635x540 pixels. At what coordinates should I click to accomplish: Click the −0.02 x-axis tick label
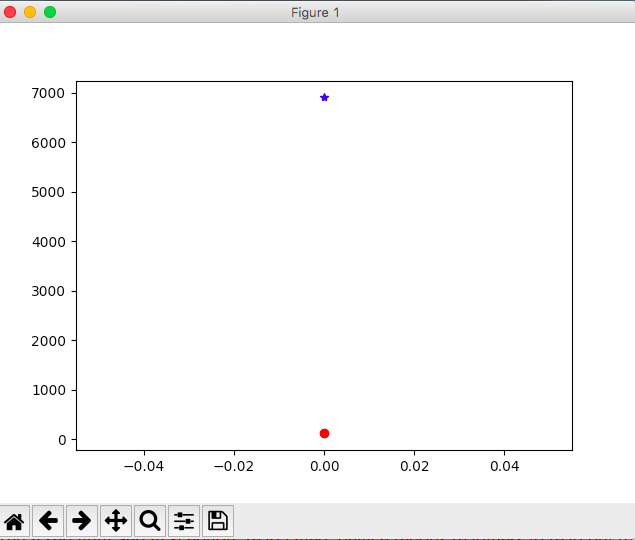[234, 466]
